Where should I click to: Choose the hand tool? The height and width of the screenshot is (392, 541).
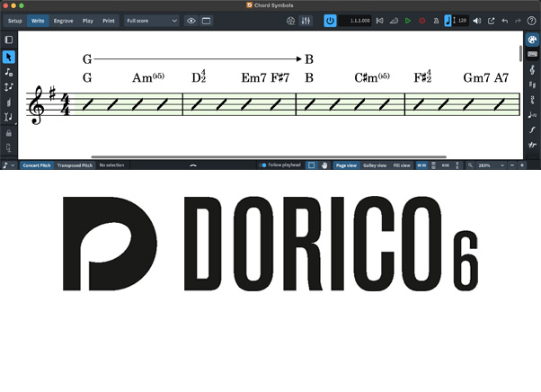tap(324, 165)
